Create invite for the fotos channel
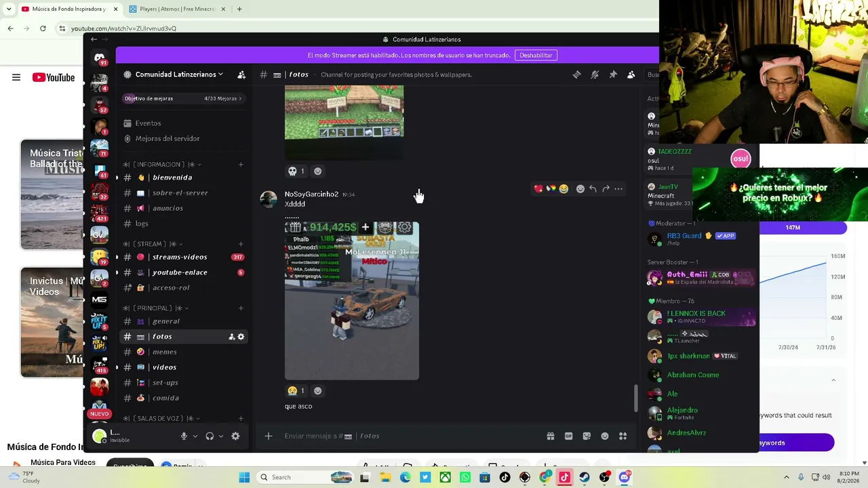Screen dimensions: 868x488 pos(231,337)
